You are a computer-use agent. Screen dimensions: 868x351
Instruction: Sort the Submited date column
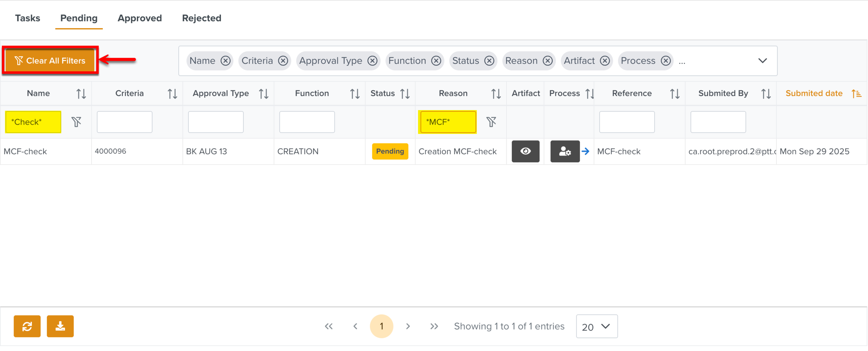point(856,93)
